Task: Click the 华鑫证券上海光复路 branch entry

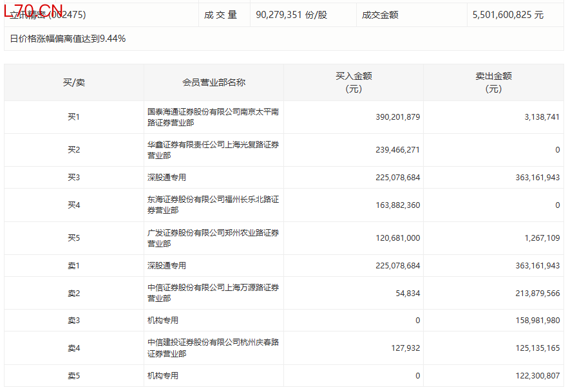Action: coord(213,150)
